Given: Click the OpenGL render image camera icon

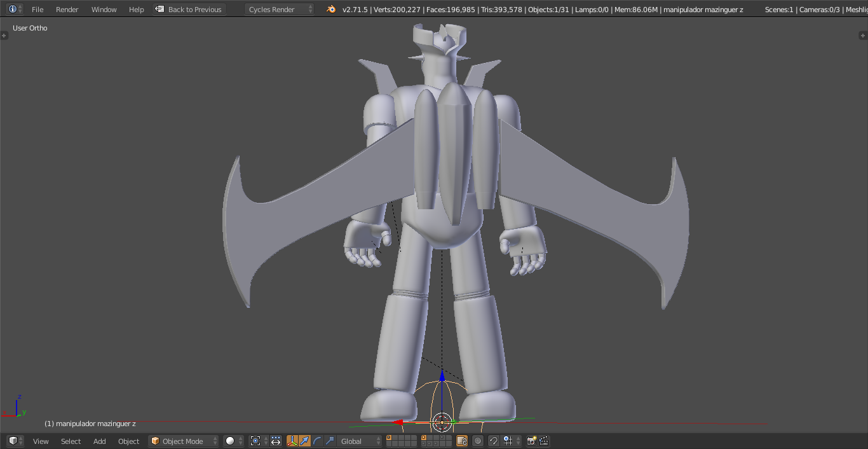Looking at the screenshot, I should [x=531, y=441].
